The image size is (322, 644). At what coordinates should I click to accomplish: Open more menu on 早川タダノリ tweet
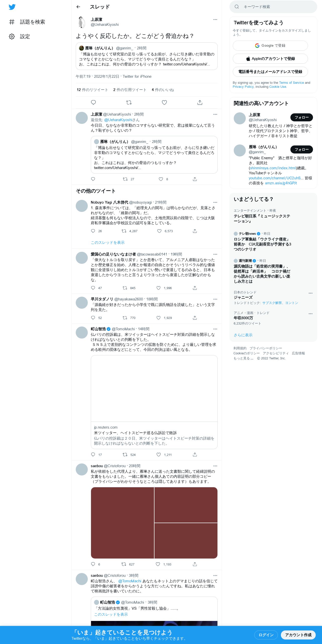click(x=215, y=299)
